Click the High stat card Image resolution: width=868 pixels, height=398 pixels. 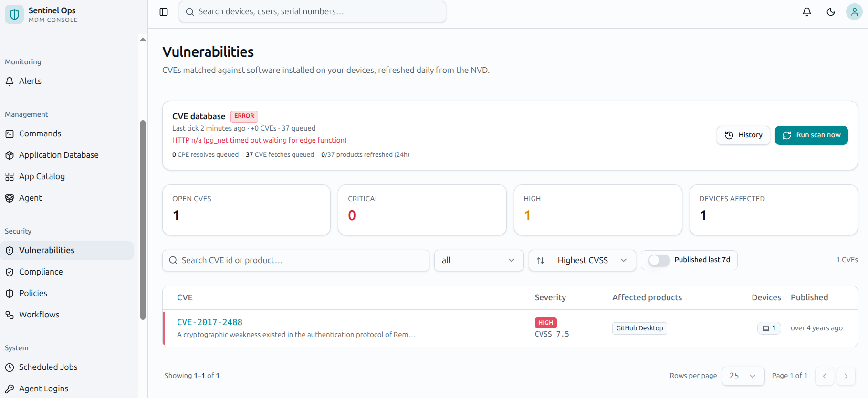pos(598,210)
